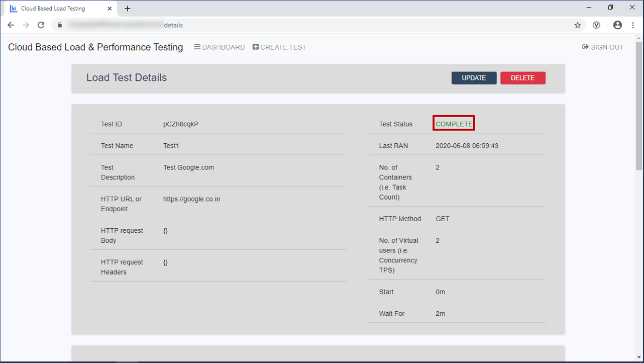Click the Start value 0m

[440, 292]
